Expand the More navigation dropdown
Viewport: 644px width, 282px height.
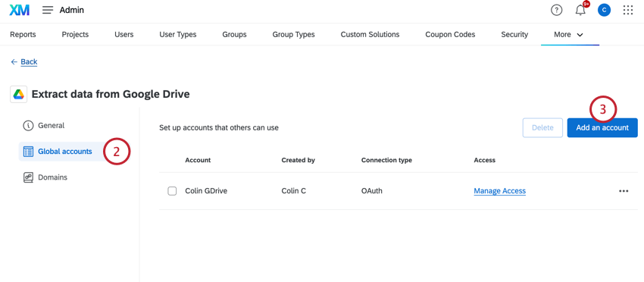pos(569,35)
